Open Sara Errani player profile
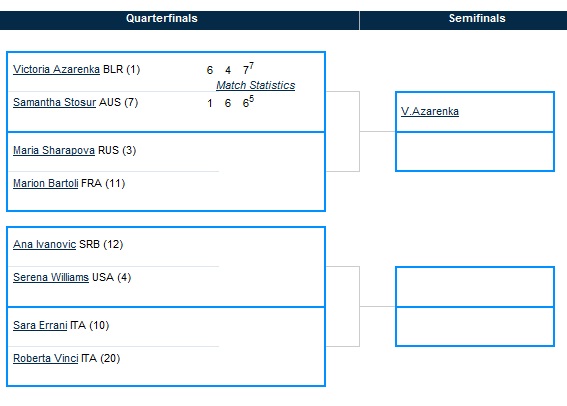 [40, 325]
